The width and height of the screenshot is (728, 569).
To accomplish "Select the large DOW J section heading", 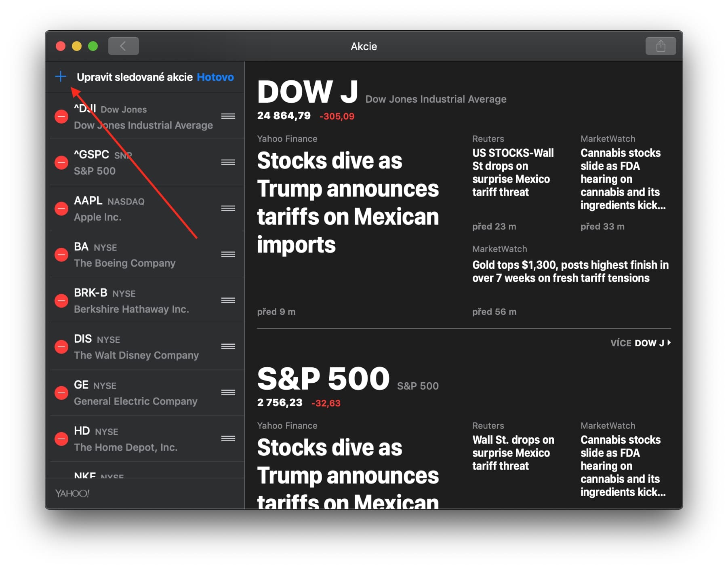I will pos(307,92).
